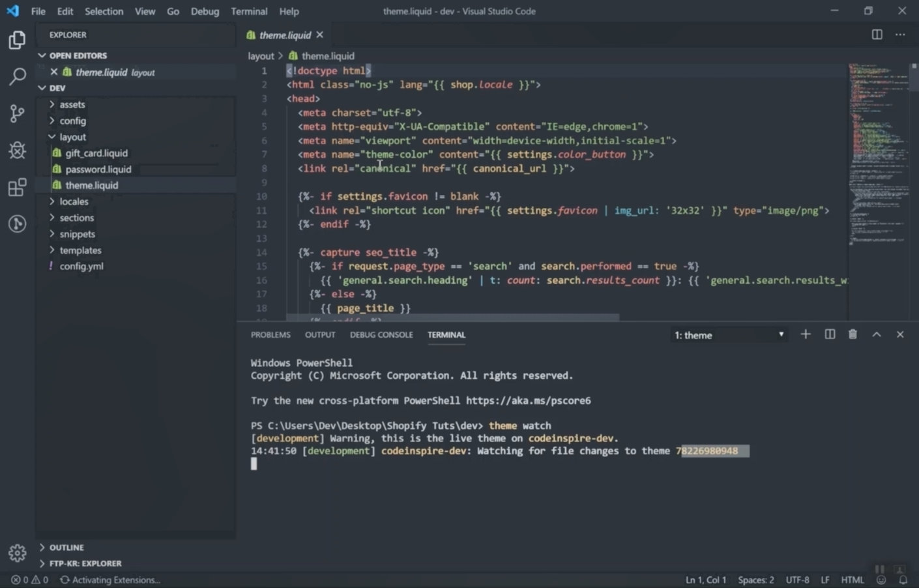Click the VS Code logo icon
This screenshot has width=919, height=588.
(x=12, y=11)
